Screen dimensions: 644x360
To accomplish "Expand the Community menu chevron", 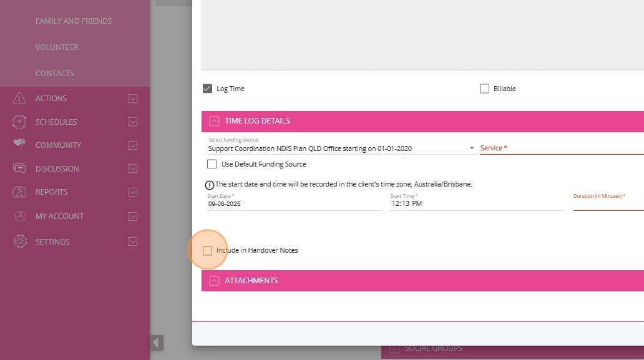I will [x=133, y=145].
